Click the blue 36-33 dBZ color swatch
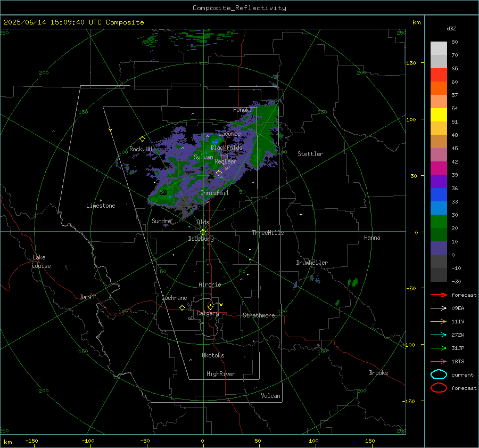479x448 pixels. click(439, 195)
